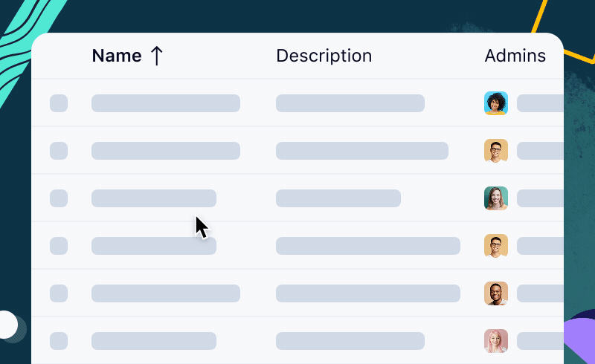Select the fourth row checkbox
Image resolution: width=595 pixels, height=364 pixels.
click(59, 246)
